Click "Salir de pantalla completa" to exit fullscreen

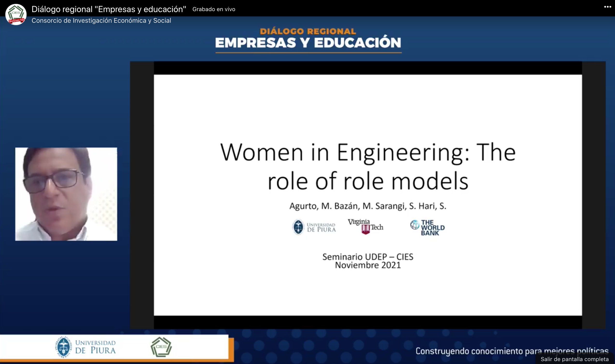tap(575, 359)
